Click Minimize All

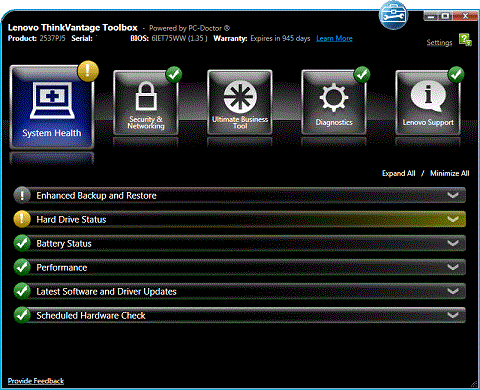coord(449,173)
